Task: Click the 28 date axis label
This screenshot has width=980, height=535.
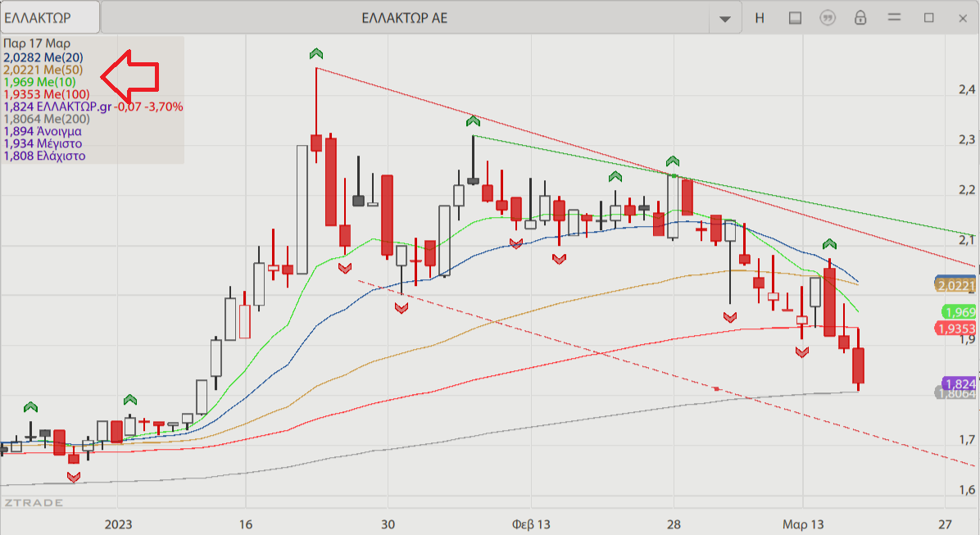Action: pyautogui.click(x=673, y=524)
